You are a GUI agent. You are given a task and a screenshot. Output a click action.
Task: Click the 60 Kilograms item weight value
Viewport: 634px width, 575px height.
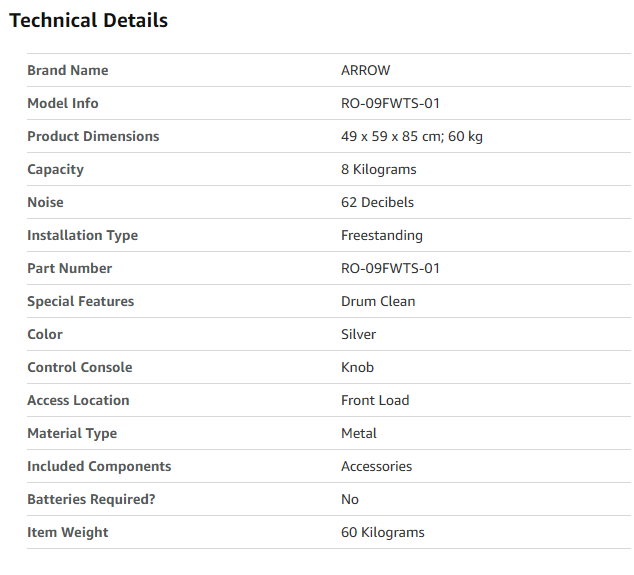coord(383,532)
